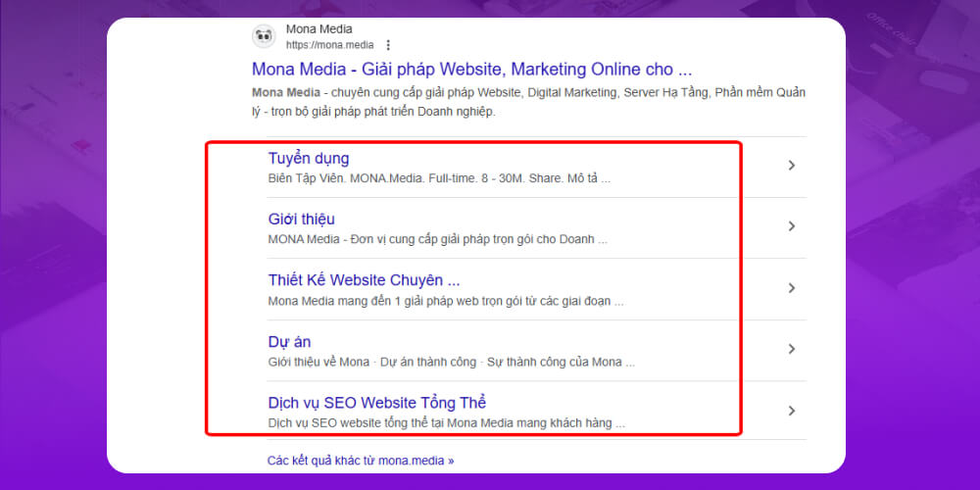Click the snippet 'Mona Media mang đến 1 giải pháp'
Viewport: 980px width, 490px height.
click(446, 301)
